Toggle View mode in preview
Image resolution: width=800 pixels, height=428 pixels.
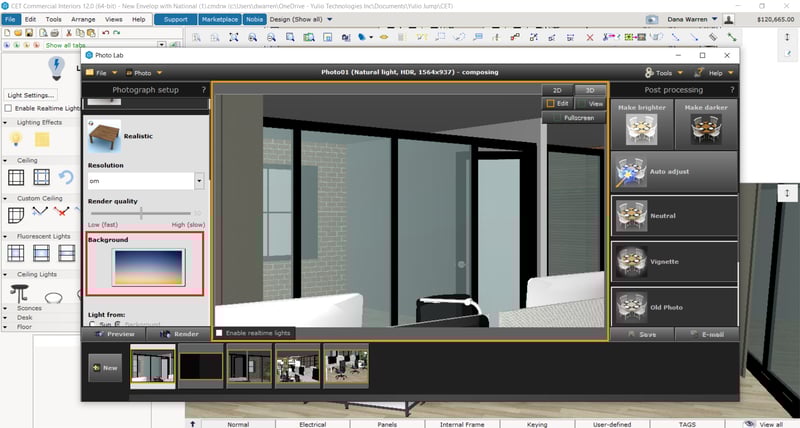click(590, 104)
